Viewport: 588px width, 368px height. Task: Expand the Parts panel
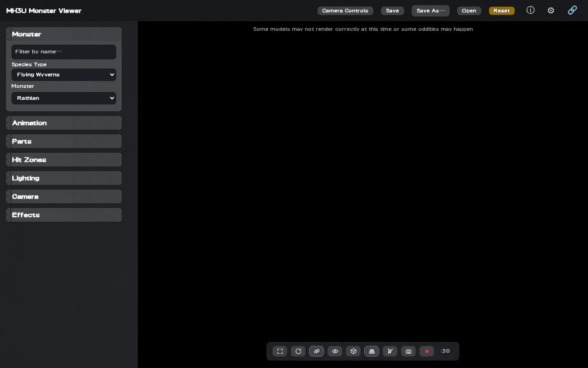click(x=64, y=141)
